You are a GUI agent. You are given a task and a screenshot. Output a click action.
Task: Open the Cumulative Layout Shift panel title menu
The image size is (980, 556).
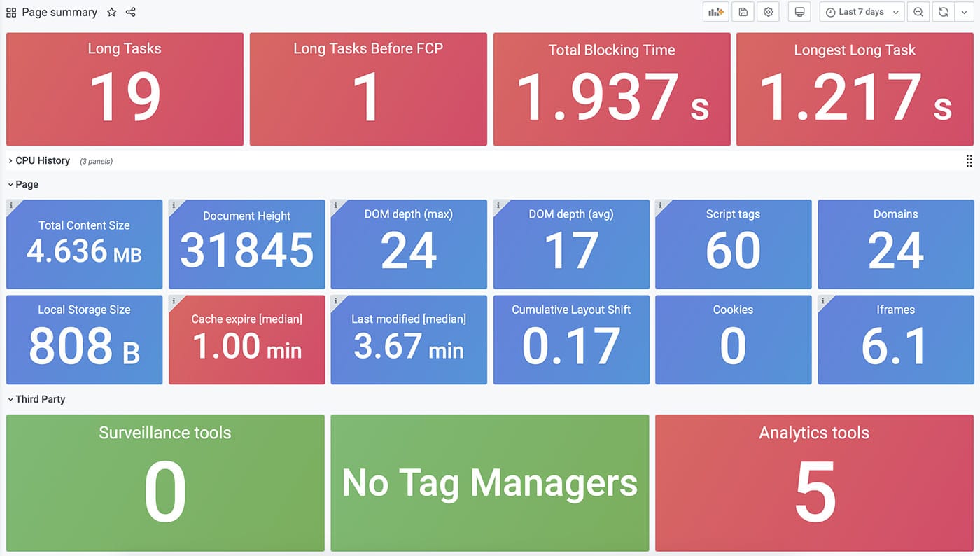[x=571, y=310]
